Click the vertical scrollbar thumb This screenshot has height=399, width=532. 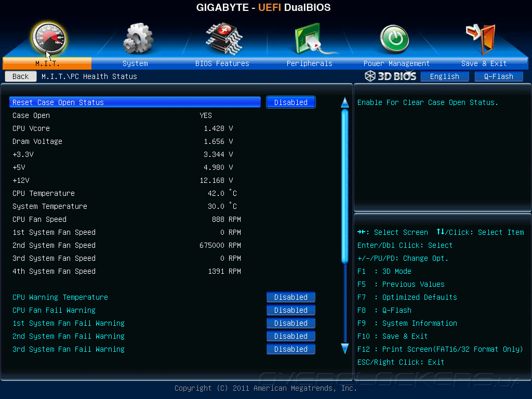coord(345,186)
